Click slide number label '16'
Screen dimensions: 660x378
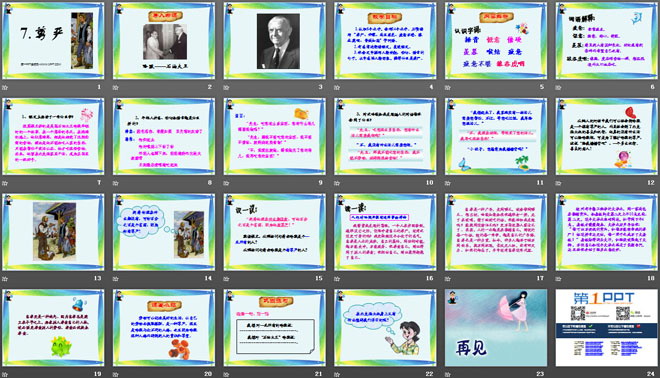tap(429, 278)
